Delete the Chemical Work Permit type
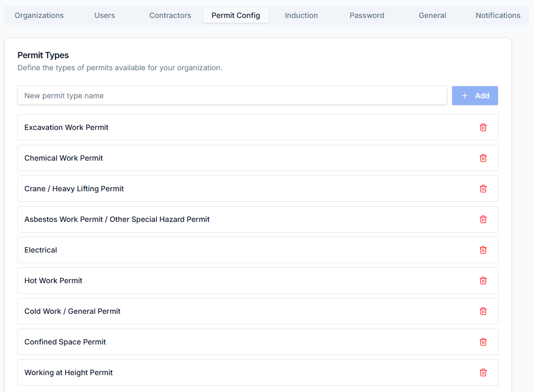 pyautogui.click(x=483, y=158)
